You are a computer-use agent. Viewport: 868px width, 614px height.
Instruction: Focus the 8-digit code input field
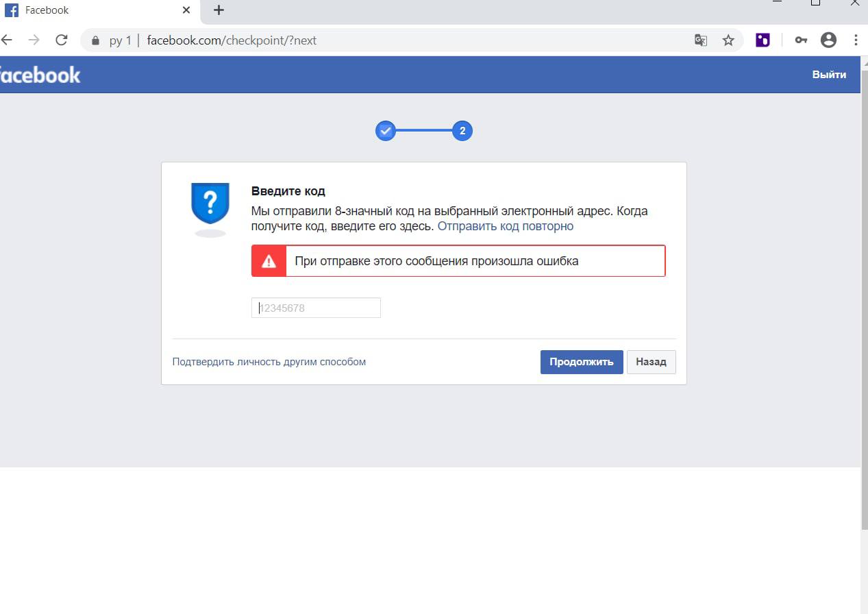coord(316,308)
